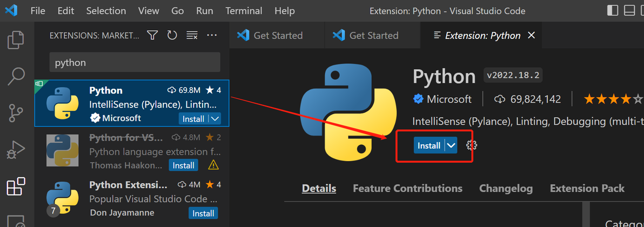Switch to the Changelog tab

click(506, 189)
